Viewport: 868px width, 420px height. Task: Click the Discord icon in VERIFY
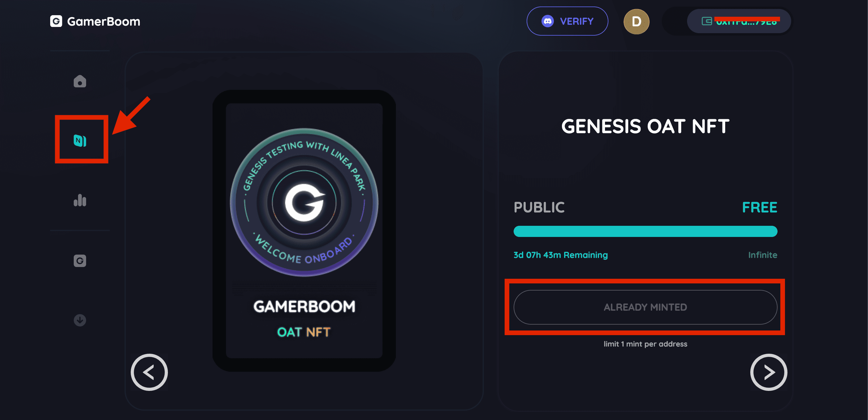click(x=548, y=21)
